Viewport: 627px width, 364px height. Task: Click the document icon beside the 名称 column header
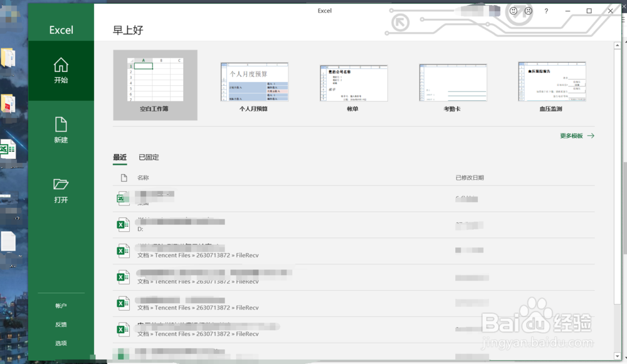click(x=124, y=177)
